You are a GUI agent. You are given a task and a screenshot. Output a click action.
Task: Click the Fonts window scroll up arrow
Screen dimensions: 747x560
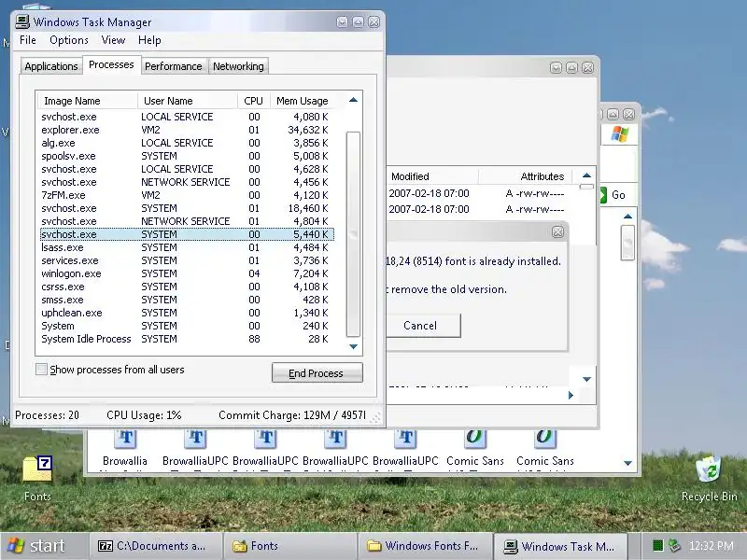point(627,217)
